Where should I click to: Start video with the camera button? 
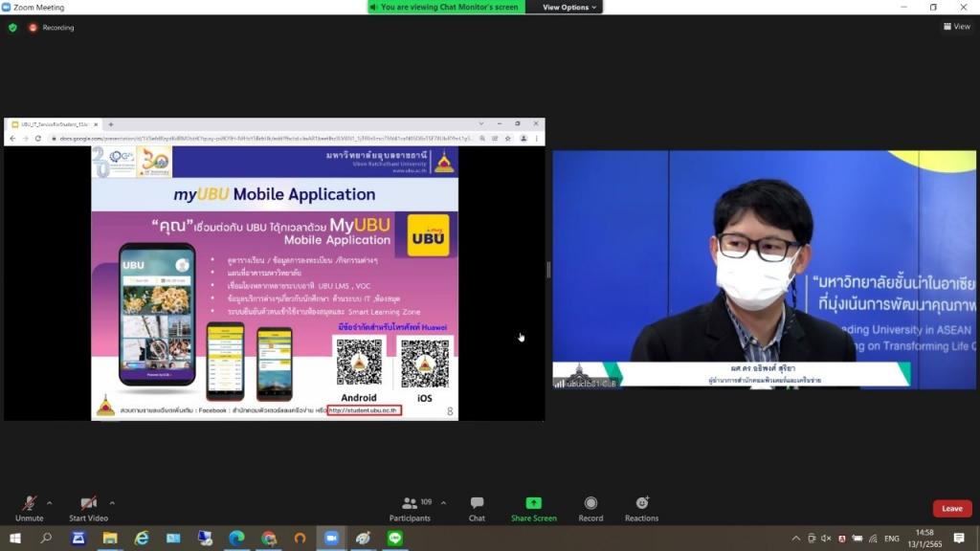88,509
